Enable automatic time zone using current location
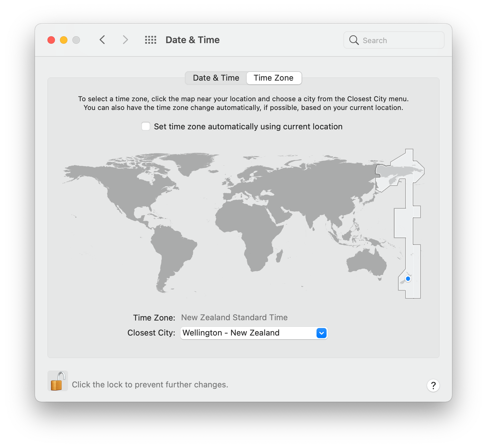The width and height of the screenshot is (487, 448). click(145, 126)
